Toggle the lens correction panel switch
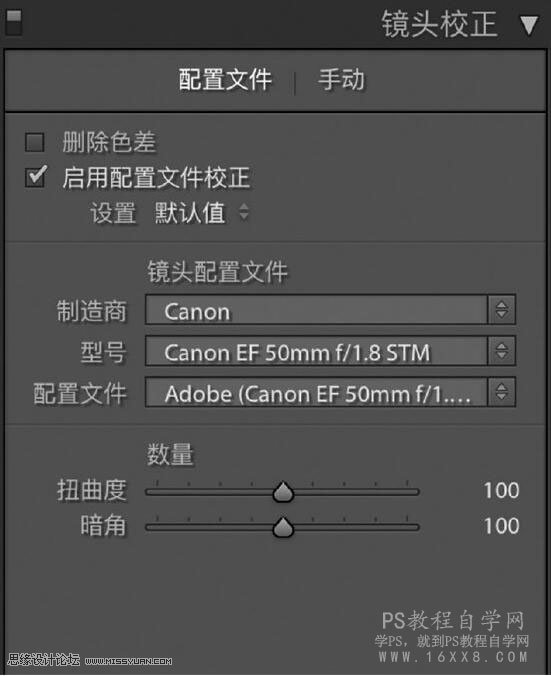Image resolution: width=551 pixels, height=676 pixels. pos(13,22)
